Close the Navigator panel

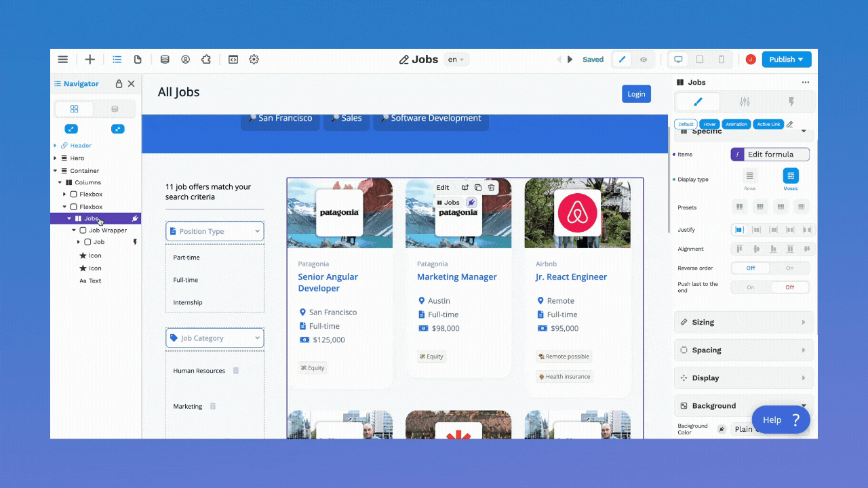pos(132,84)
